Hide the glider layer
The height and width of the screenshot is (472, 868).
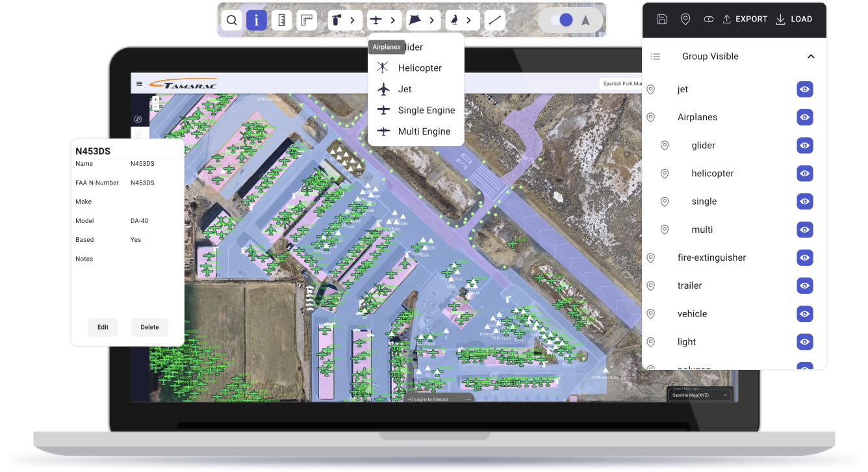tap(805, 146)
